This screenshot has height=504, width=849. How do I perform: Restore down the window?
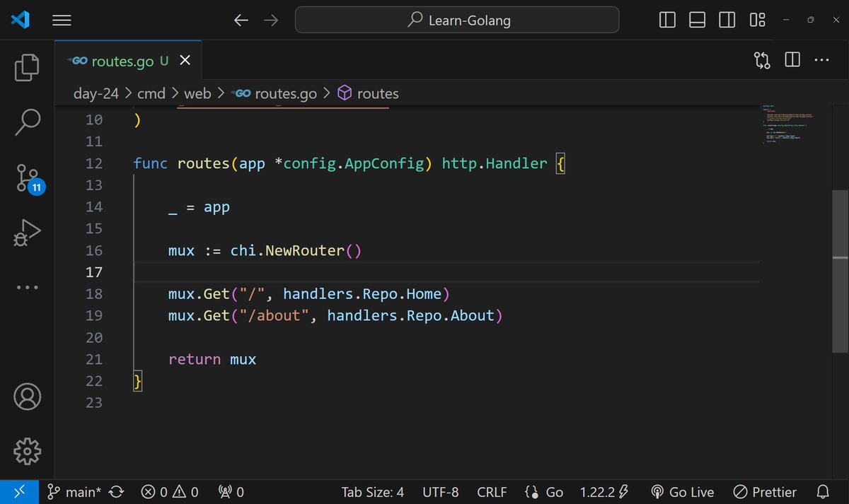(x=811, y=20)
